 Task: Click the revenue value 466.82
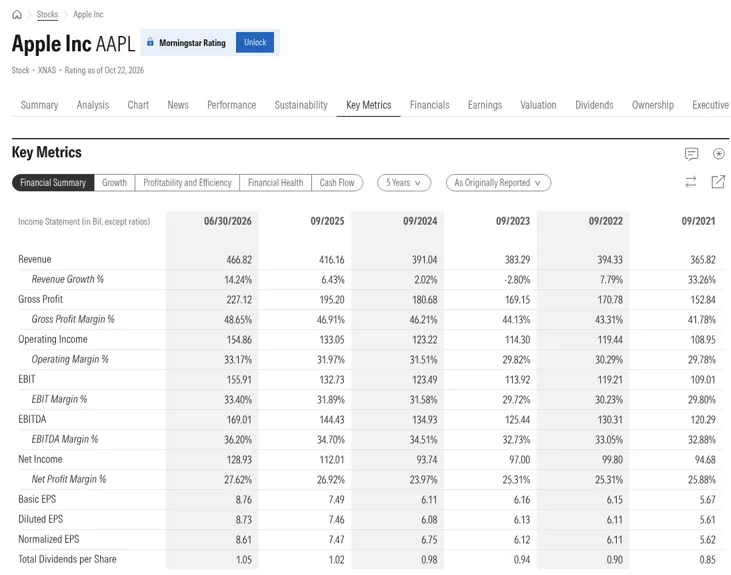(239, 260)
